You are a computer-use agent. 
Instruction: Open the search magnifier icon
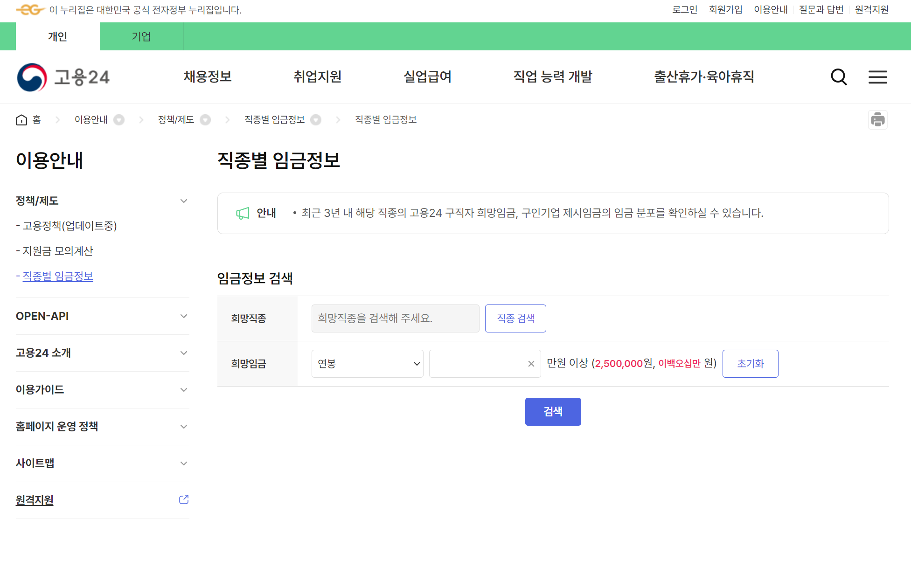coord(838,77)
